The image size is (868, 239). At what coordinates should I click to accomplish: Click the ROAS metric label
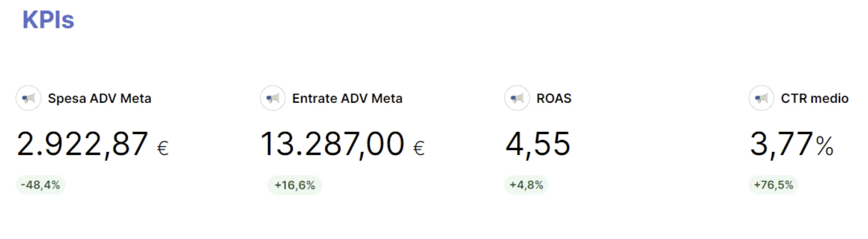tap(553, 98)
